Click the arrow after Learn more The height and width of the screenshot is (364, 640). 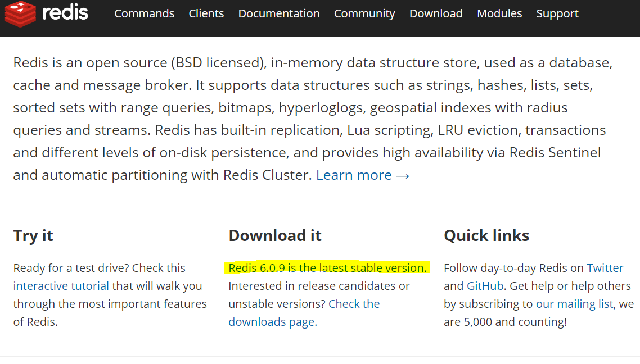coord(404,175)
